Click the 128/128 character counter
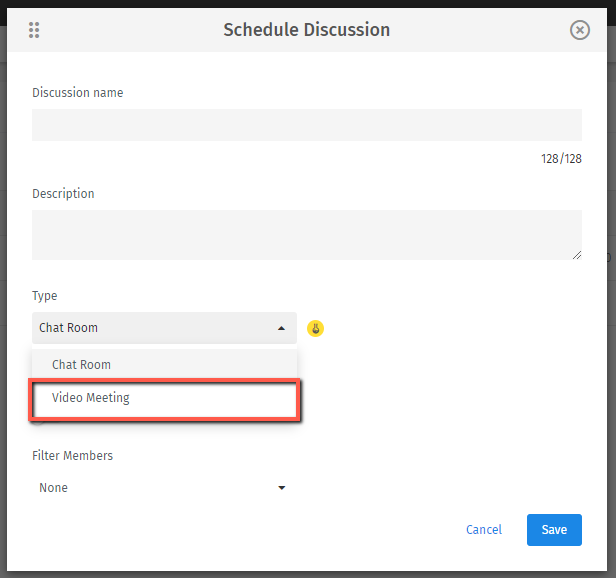616x578 pixels. (x=561, y=158)
